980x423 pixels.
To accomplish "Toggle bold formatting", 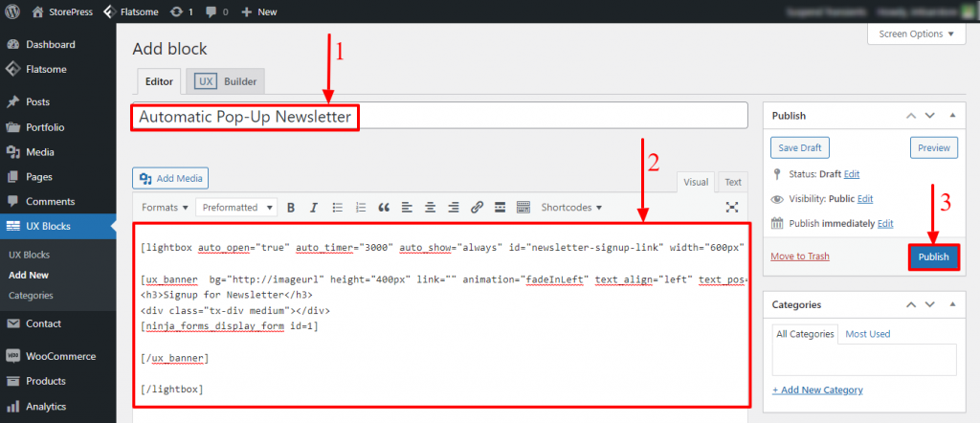I will click(291, 208).
